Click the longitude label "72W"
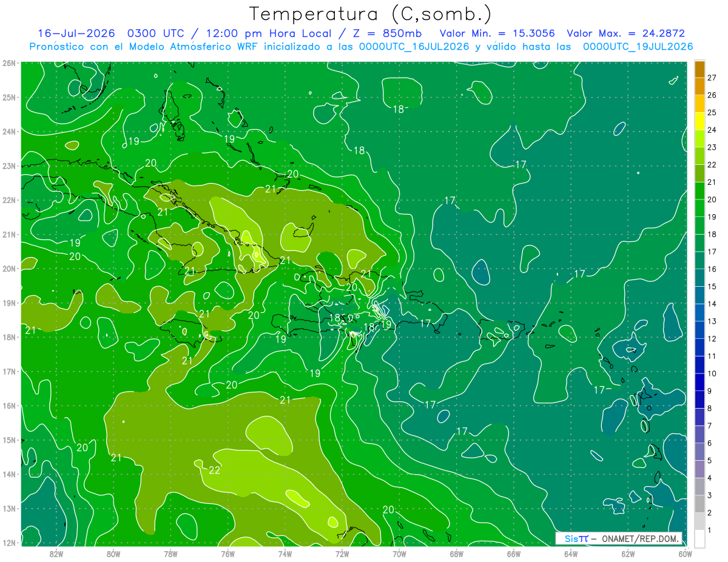Viewport: 728px width, 562px height. [342, 554]
